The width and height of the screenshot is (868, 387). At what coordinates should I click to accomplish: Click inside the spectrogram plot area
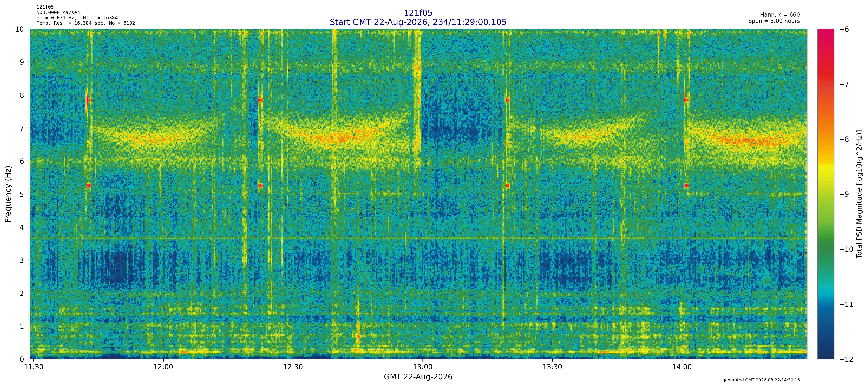[419, 194]
